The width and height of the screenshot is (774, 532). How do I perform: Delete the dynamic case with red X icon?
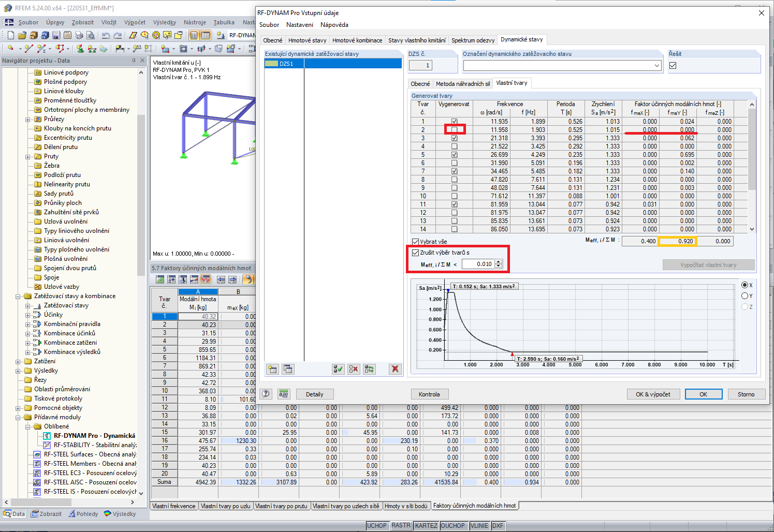[x=395, y=369]
